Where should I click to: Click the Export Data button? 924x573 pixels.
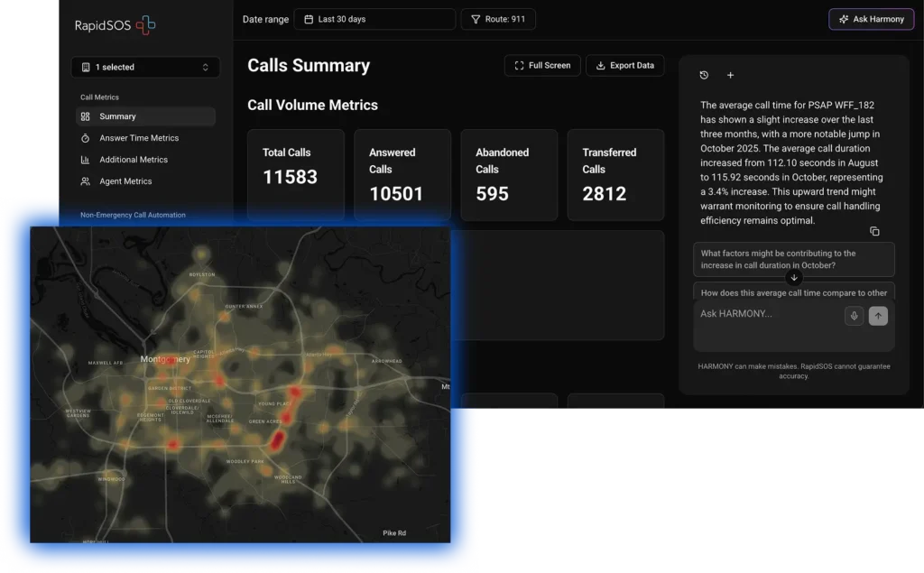click(624, 65)
